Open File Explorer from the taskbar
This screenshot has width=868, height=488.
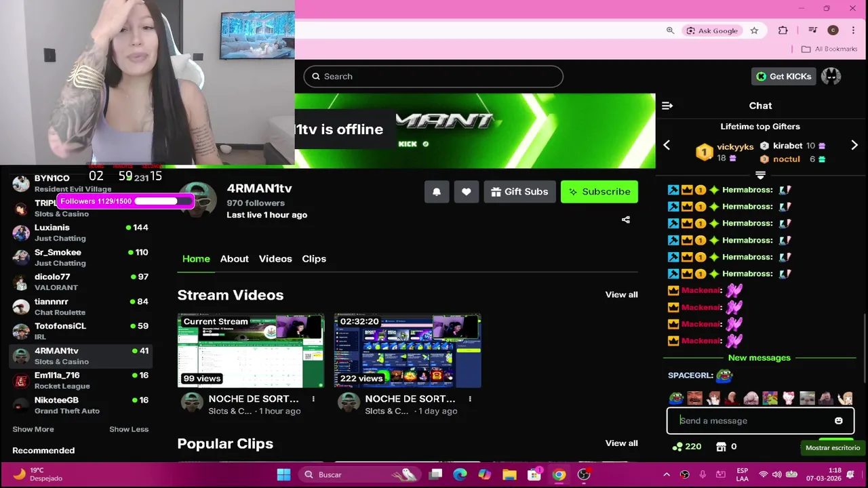pyautogui.click(x=509, y=474)
